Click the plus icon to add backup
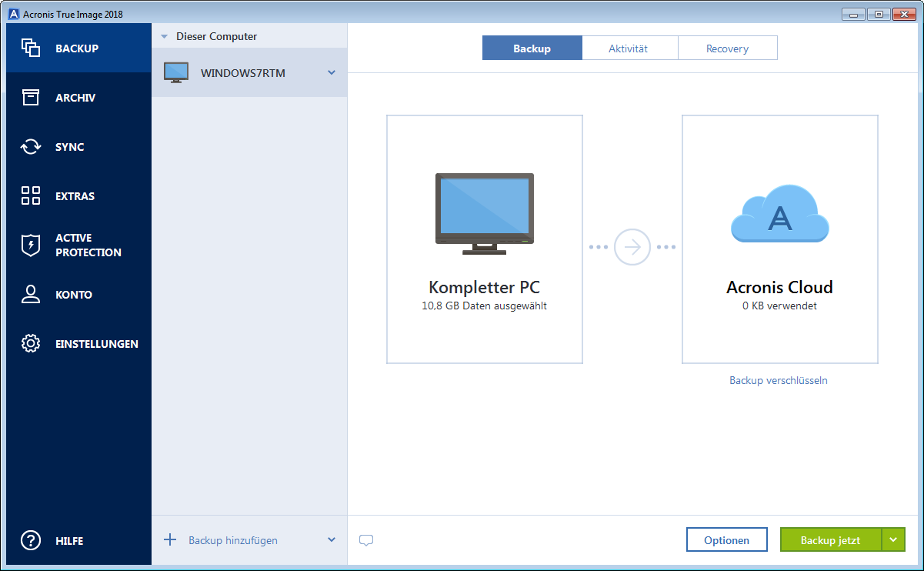This screenshot has width=924, height=571. pos(170,539)
